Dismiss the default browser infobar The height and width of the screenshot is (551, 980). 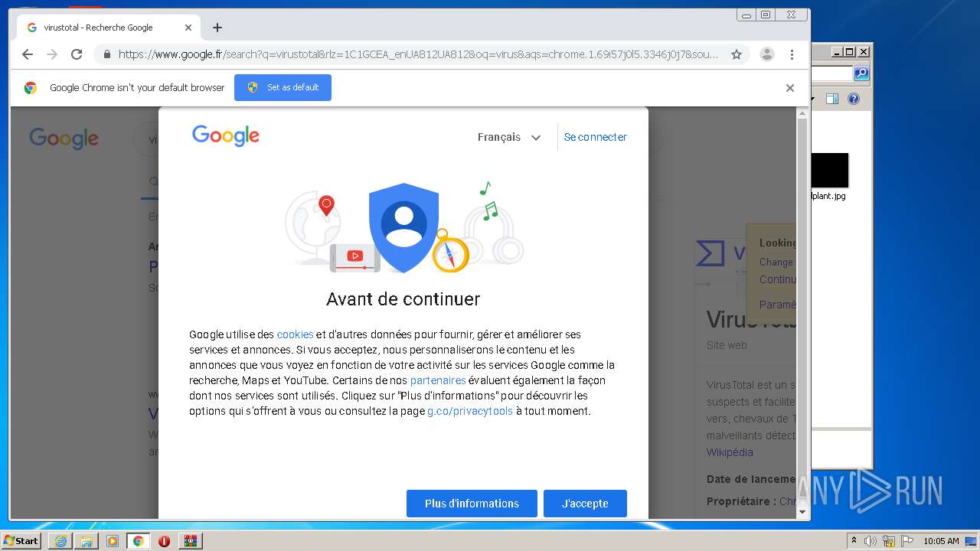(790, 88)
